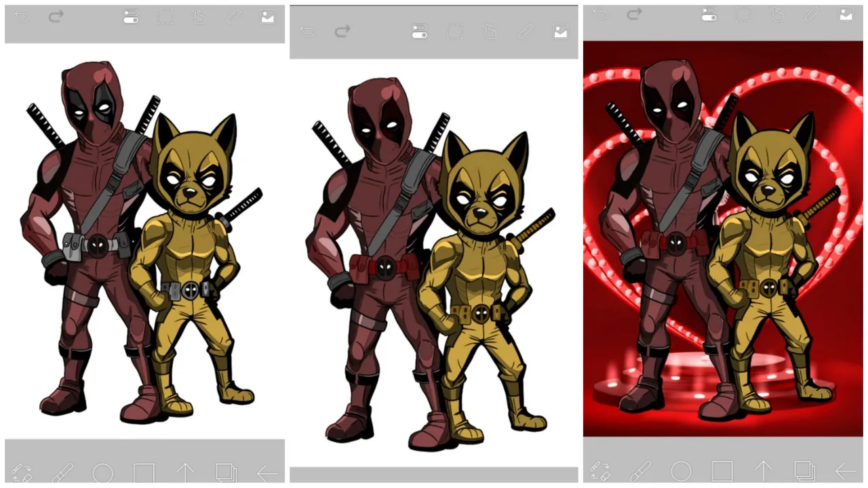
Task: Redo action in right panel toolbar
Action: 634,14
